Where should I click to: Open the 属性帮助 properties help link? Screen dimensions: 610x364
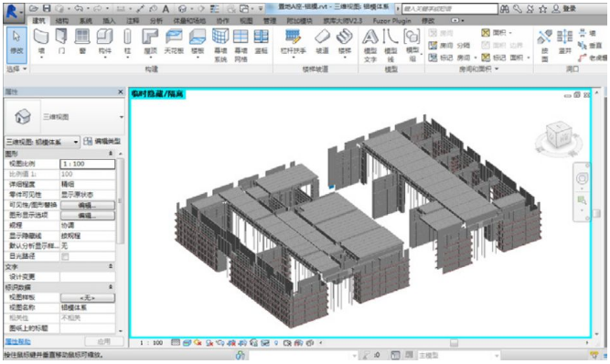17,341
